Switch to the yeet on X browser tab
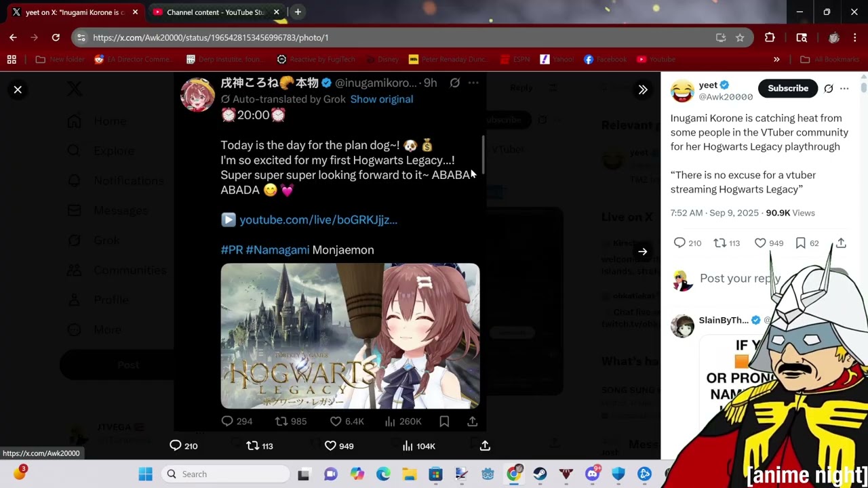868x488 pixels. point(74,12)
